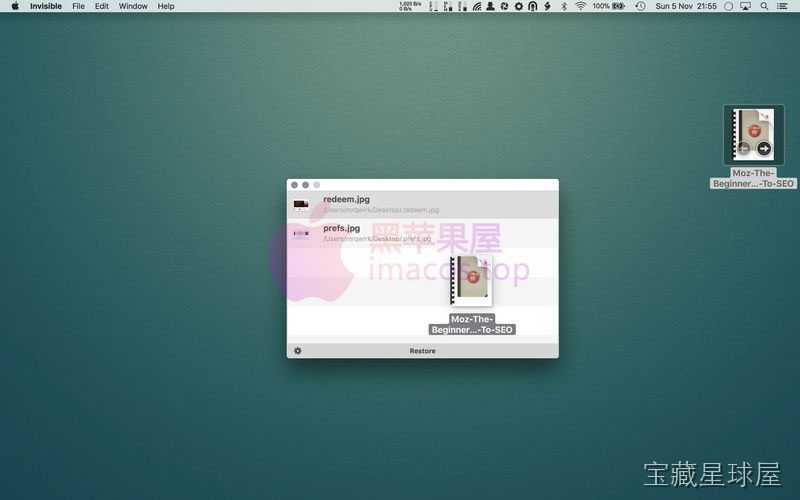Click the prefs.jpg thumbnail icon

(301, 234)
